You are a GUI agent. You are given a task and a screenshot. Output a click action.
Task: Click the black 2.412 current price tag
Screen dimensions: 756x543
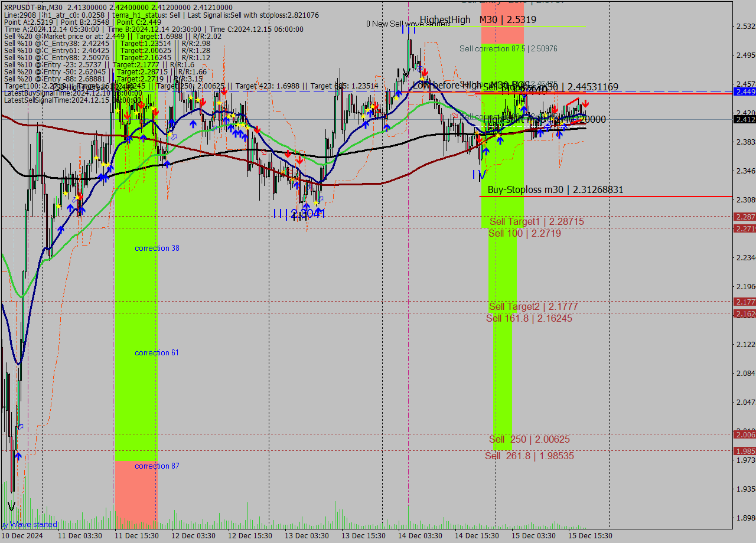pos(744,119)
